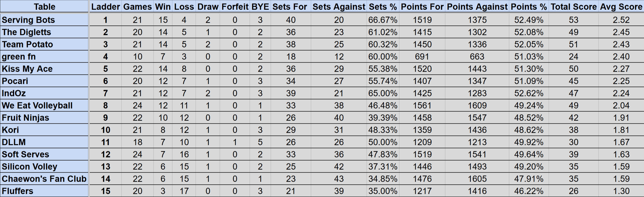Viewport: 644px width, 197px height.
Task: Select the "Points Against" header cell
Action: tap(477, 6)
